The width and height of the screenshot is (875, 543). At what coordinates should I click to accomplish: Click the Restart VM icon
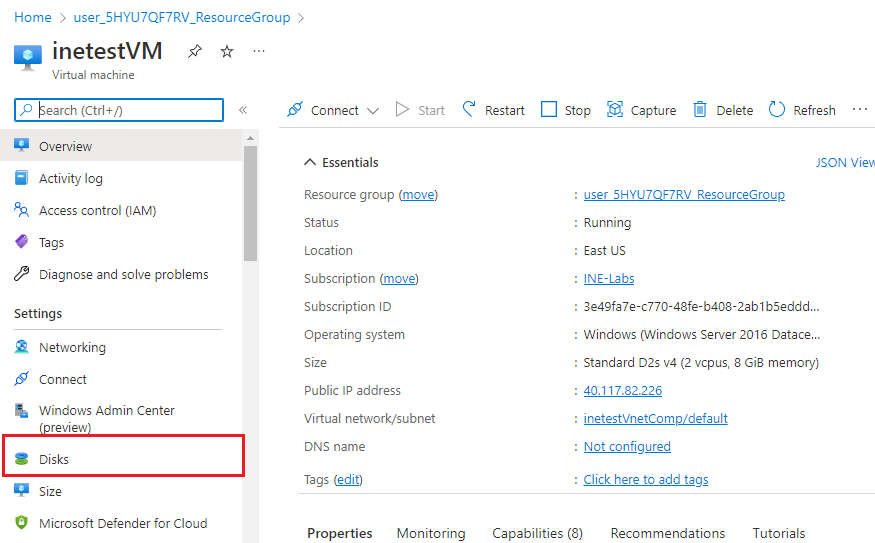click(x=470, y=110)
